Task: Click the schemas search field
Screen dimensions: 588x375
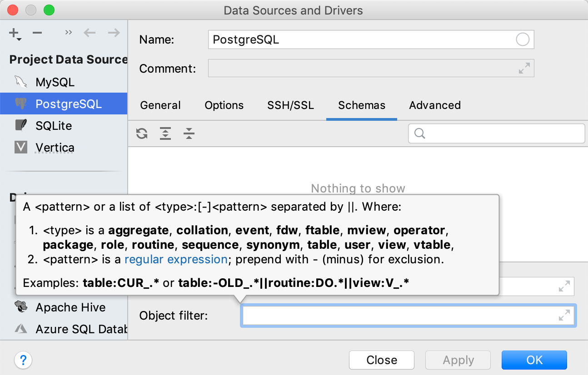Action: 496,133
